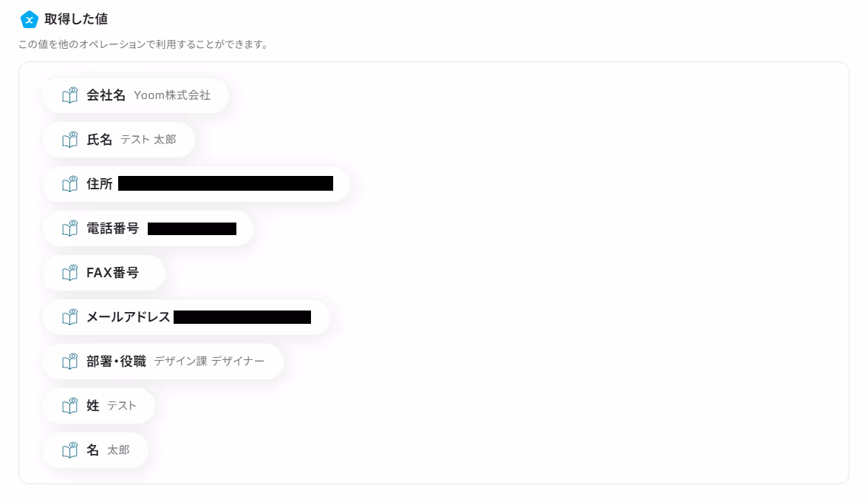The image size is (868, 502).
Task: Select the FAX番号 value chip
Action: click(x=104, y=273)
